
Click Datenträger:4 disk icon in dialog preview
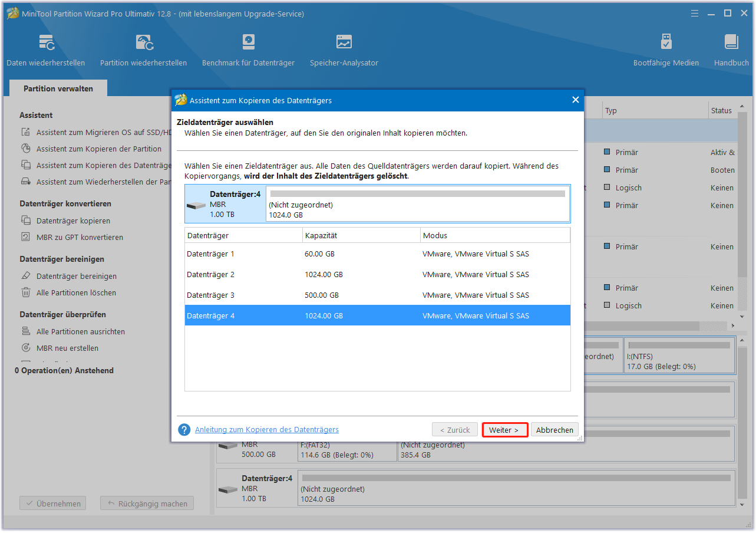click(197, 206)
